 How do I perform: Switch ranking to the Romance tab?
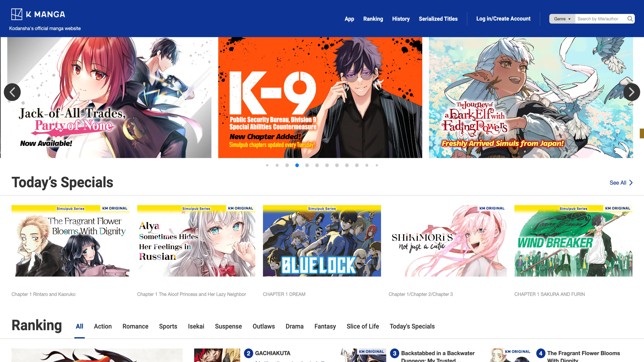pos(135,326)
